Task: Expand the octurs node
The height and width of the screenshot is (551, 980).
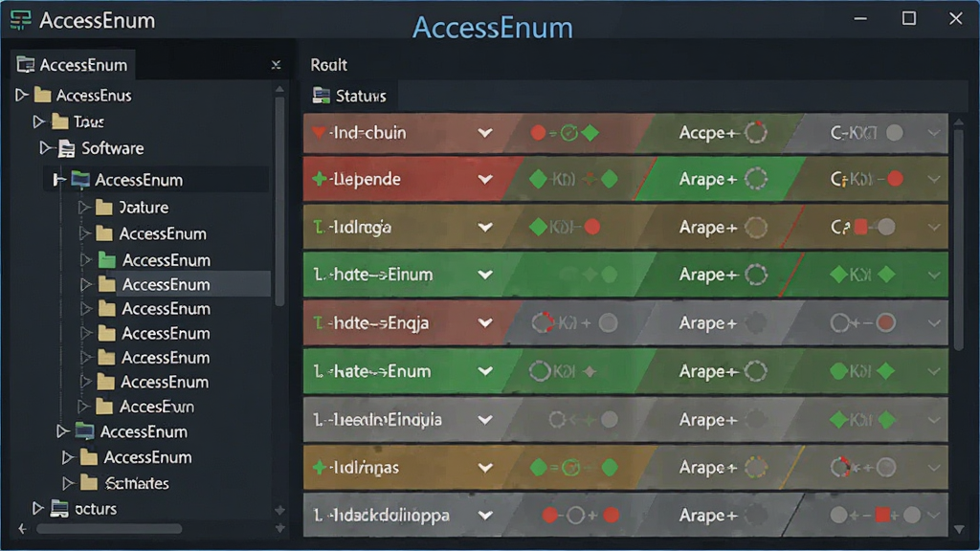Action: point(37,509)
